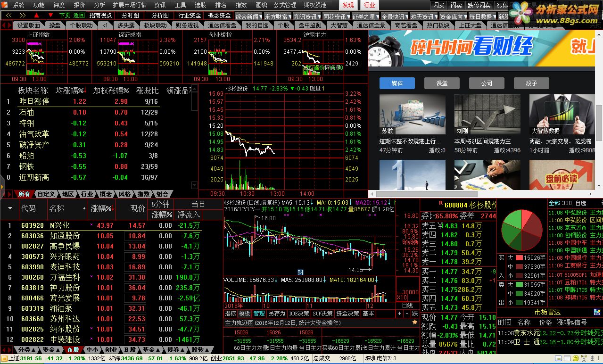Screen dimensions: 603x364
Task: Open the 系统 menu
Action: (19, 5)
